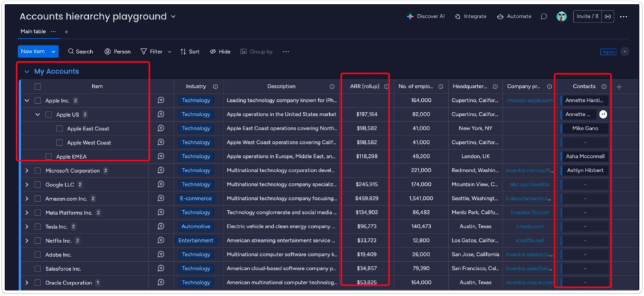
Task: Add a new view with plus tab
Action: 66,32
